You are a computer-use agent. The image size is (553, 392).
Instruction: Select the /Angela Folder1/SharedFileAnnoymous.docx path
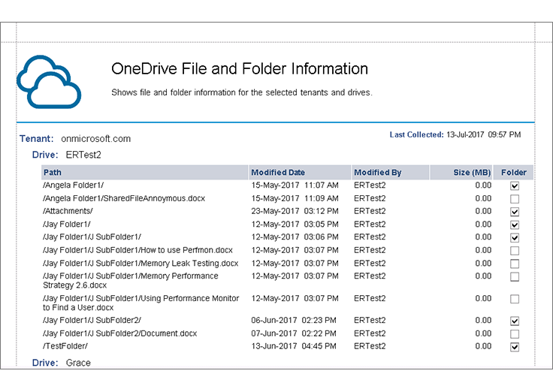point(124,198)
